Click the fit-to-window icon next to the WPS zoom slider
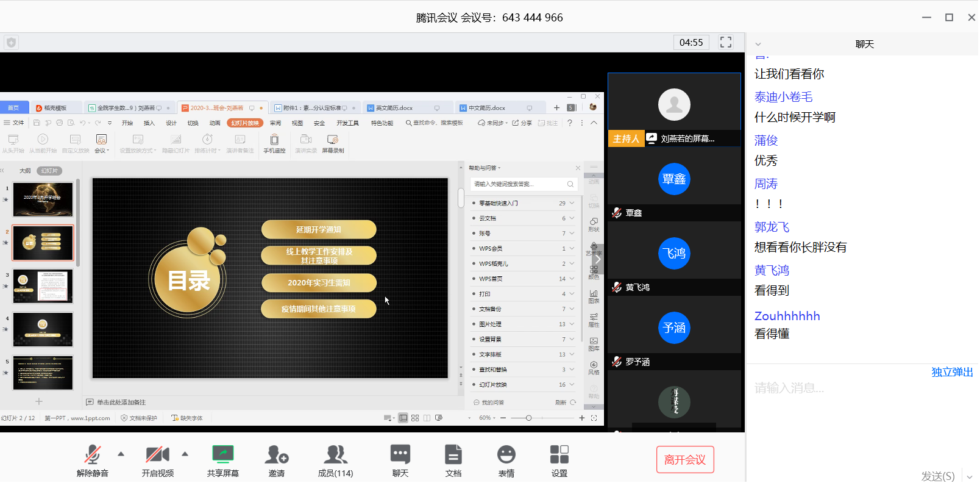Viewport: 980px width, 483px height. pyautogui.click(x=594, y=418)
